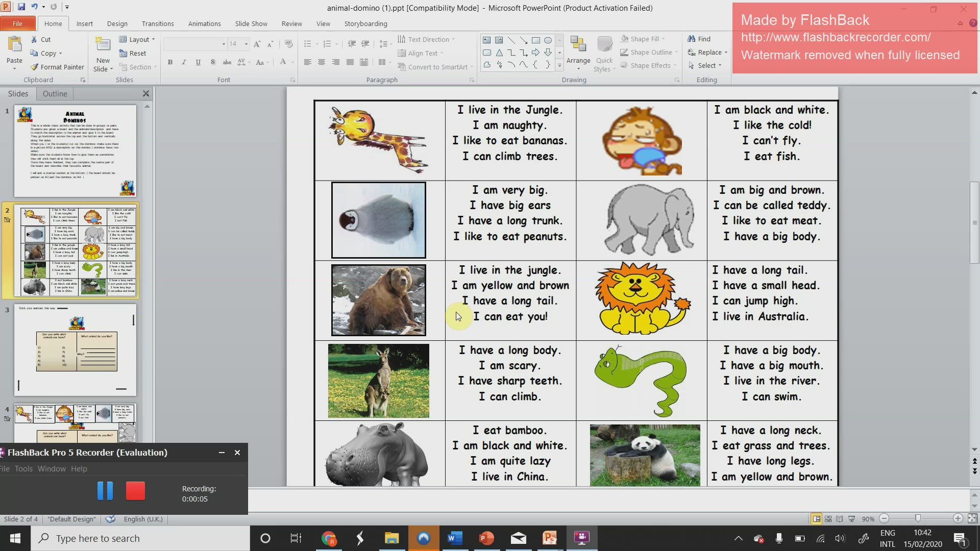Pause the FlashBack recording
Screen dimensions: 980x551
click(105, 490)
